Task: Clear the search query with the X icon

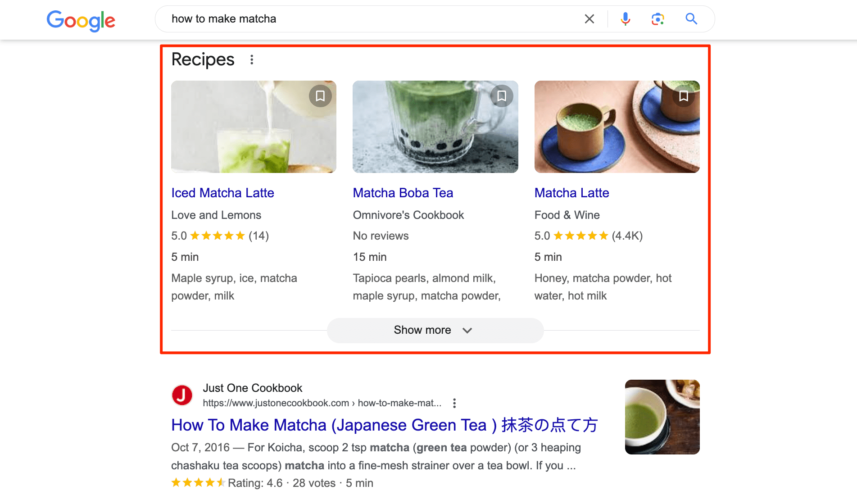Action: click(589, 19)
